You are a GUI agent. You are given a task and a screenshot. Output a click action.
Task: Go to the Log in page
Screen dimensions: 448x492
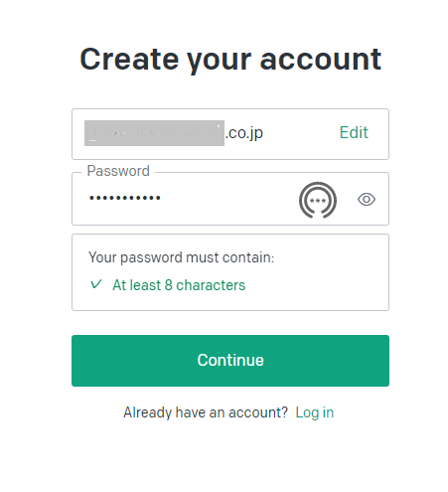(x=314, y=412)
